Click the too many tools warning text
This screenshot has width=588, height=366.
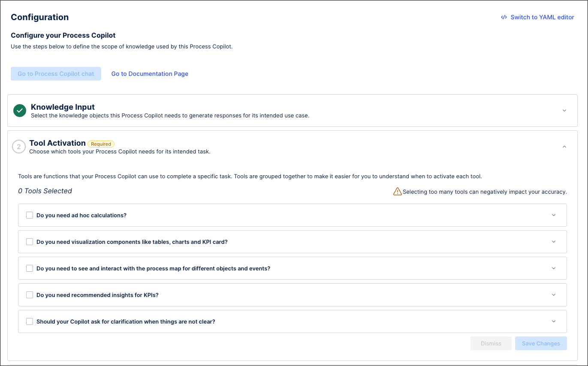point(485,192)
